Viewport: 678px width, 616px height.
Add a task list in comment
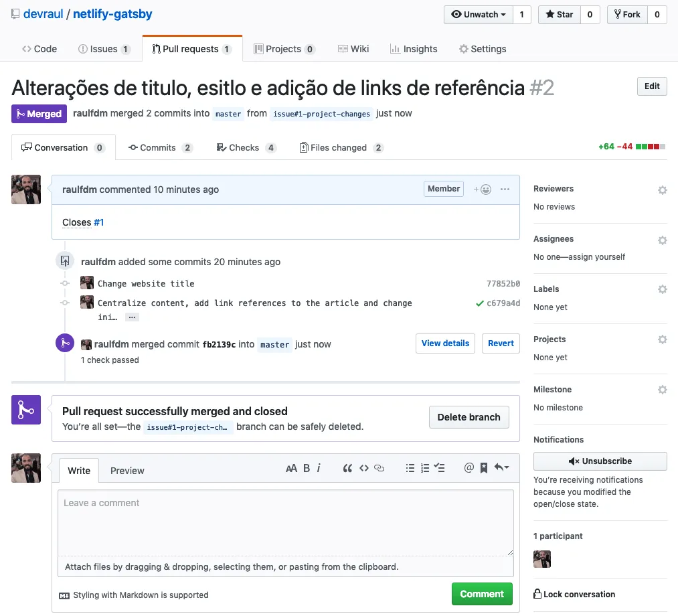click(439, 467)
